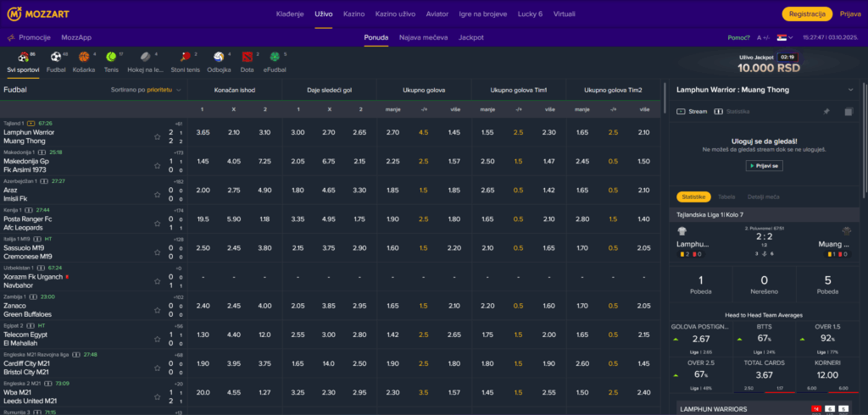The image size is (868, 415).
Task: Select the Košarka basketball sport icon
Action: coord(84,58)
